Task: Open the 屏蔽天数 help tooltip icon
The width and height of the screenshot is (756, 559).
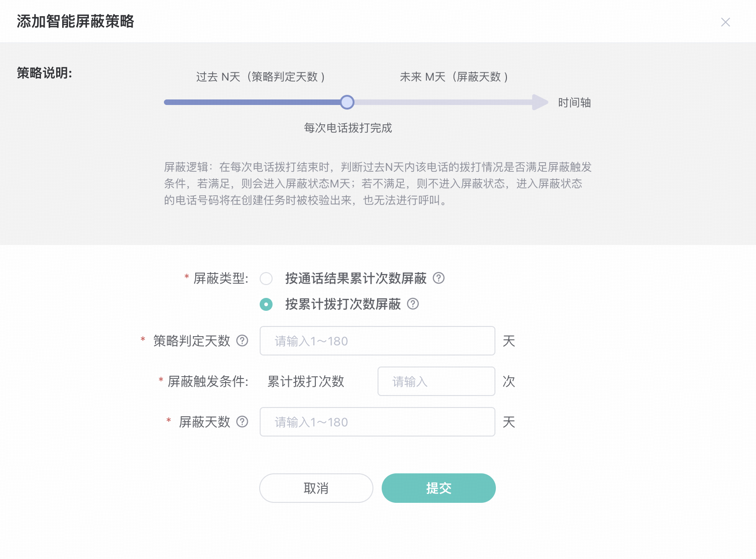Action: (242, 422)
